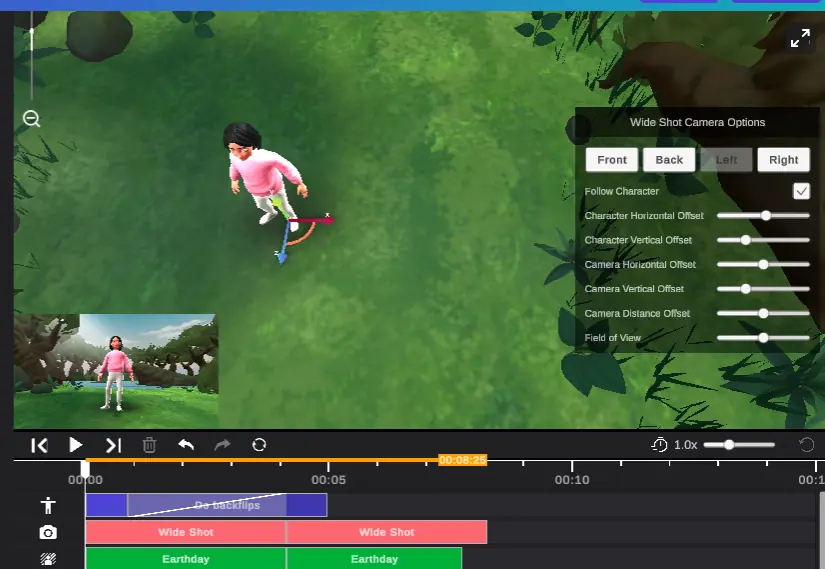Jump to the end of the timeline
The width and height of the screenshot is (825, 569).
113,445
